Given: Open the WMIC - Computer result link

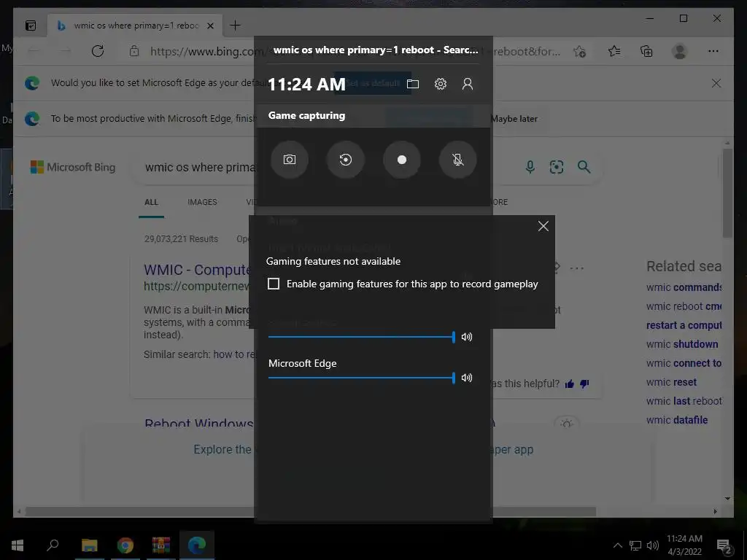Looking at the screenshot, I should tap(198, 270).
